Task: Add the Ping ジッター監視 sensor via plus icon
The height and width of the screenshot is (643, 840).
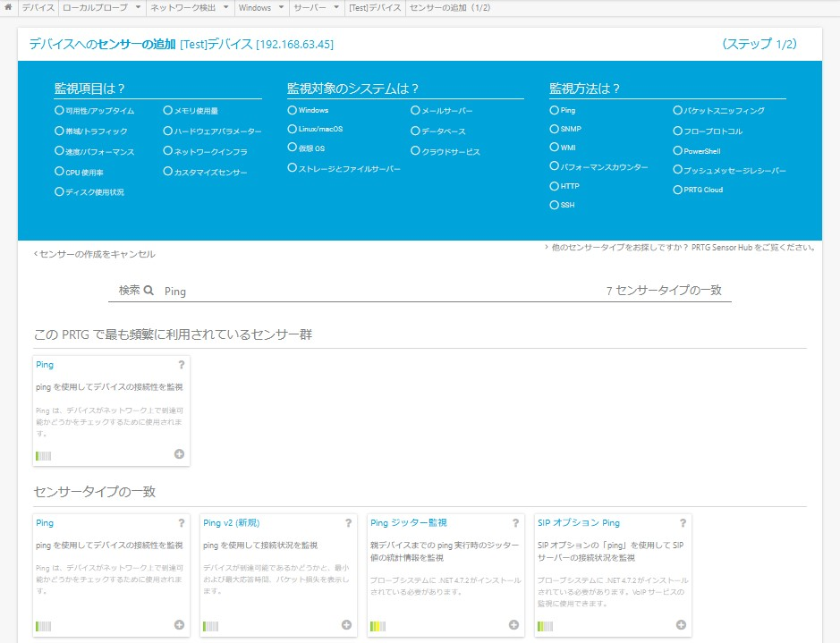Action: tap(513, 625)
